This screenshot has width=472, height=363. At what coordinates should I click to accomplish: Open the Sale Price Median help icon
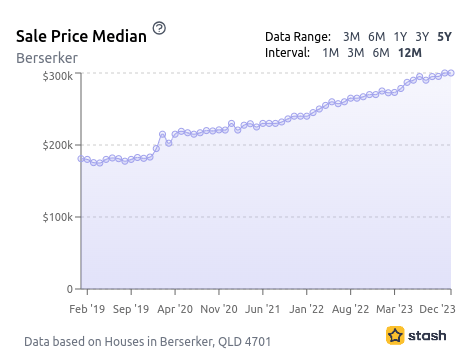click(159, 28)
